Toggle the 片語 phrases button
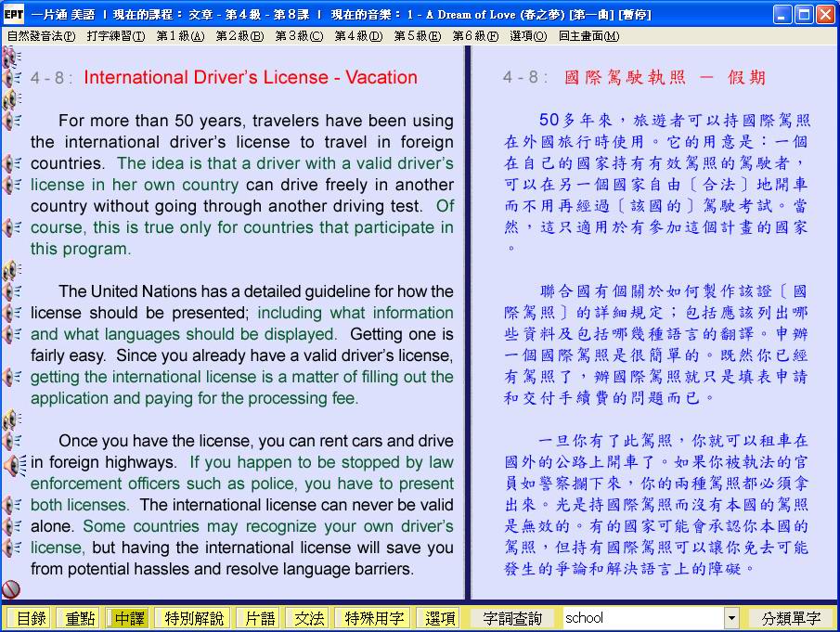 coord(257,618)
